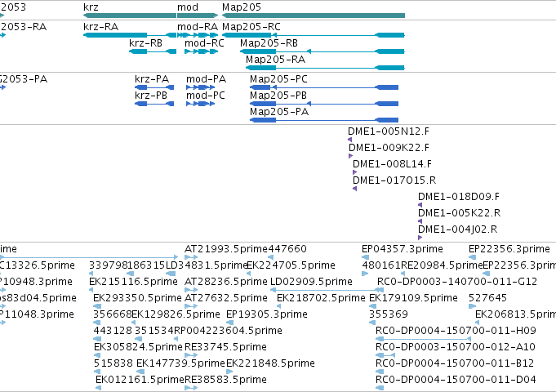Viewport: 556px width, 392px height.
Task: Click the krz-RB transcript glyph
Action: point(153,51)
